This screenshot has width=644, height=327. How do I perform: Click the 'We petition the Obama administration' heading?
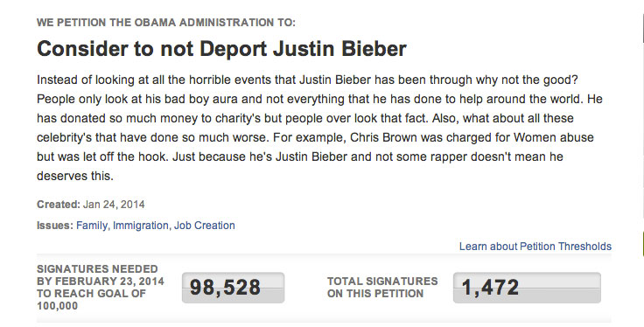coord(166,22)
